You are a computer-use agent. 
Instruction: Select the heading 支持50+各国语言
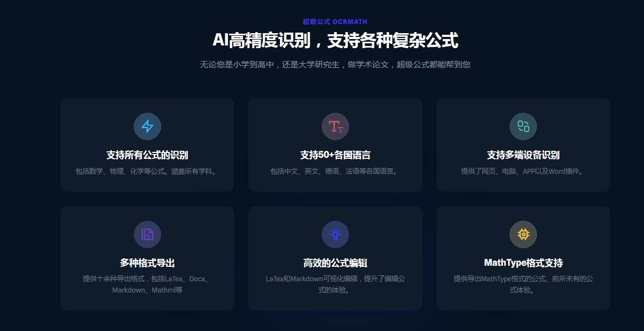(x=335, y=155)
